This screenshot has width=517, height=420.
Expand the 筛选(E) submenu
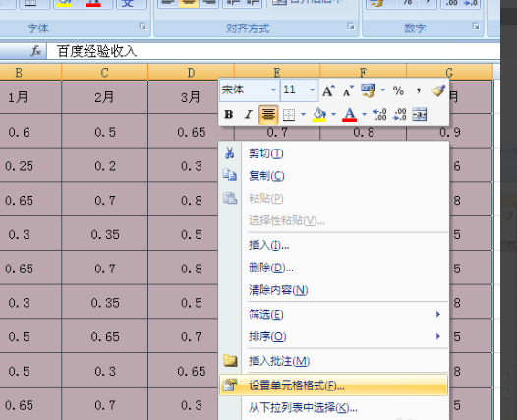tap(333, 315)
